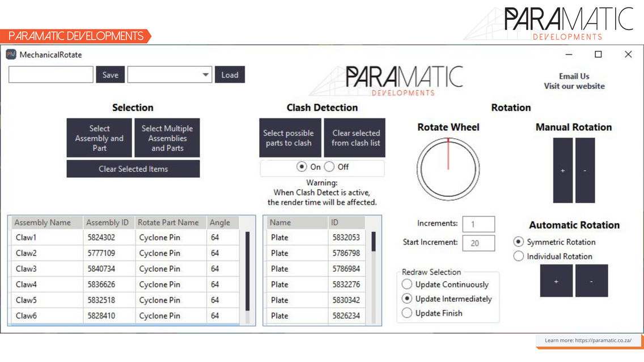644x362 pixels.
Task: Load the selected profile
Action: point(230,75)
